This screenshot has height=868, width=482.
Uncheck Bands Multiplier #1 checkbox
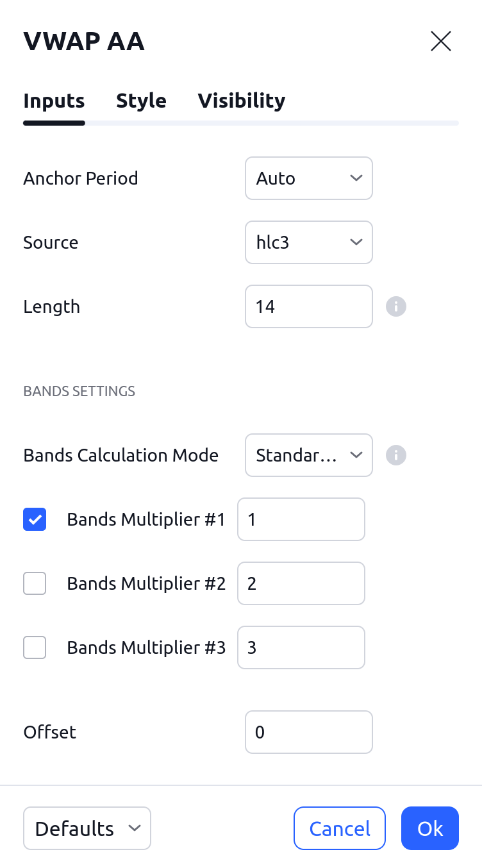pos(35,519)
